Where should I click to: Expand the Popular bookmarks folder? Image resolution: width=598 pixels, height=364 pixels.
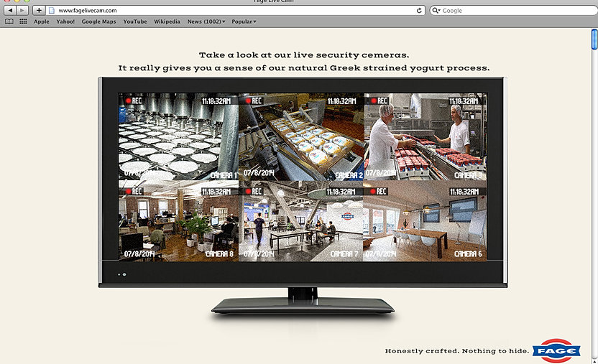click(x=244, y=22)
